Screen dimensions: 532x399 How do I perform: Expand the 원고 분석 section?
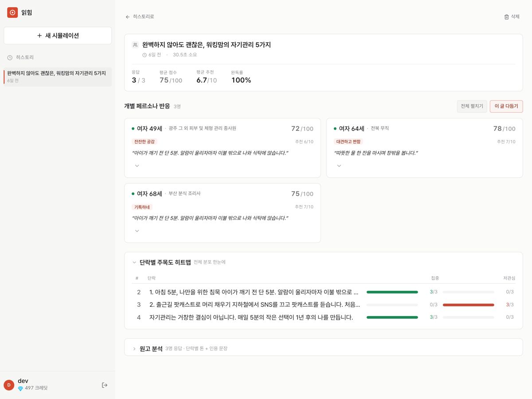coord(134,349)
